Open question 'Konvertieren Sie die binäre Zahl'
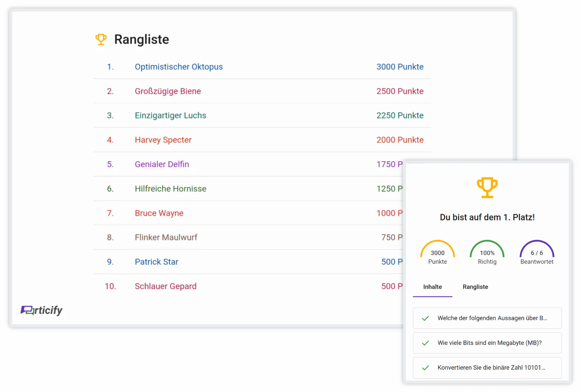The height and width of the screenshot is (392, 581). pyautogui.click(x=491, y=368)
